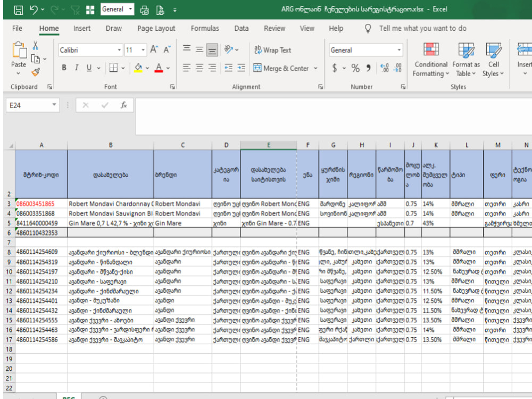Toggle Align Left
Image resolution: width=532 pixels, height=399 pixels.
click(x=187, y=68)
